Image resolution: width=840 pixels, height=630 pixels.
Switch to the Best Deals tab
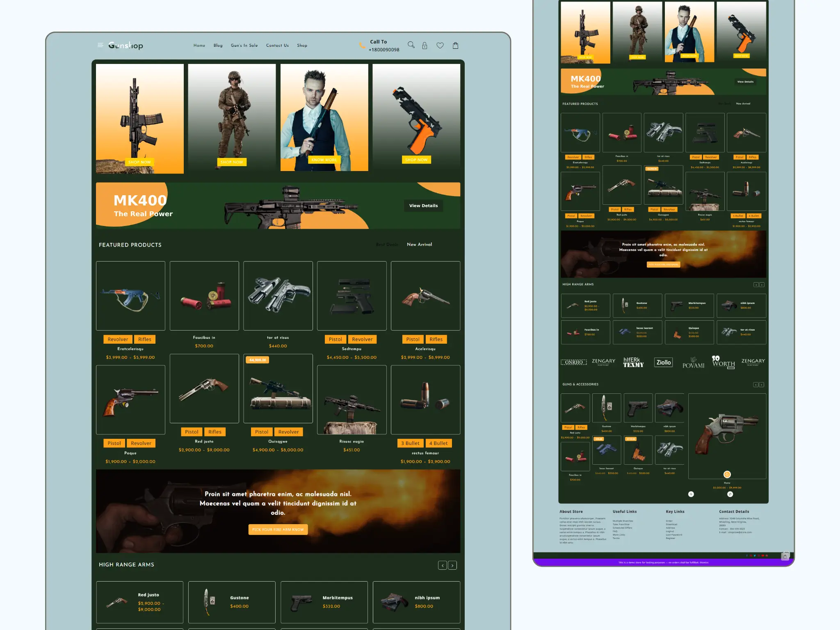coord(387,244)
